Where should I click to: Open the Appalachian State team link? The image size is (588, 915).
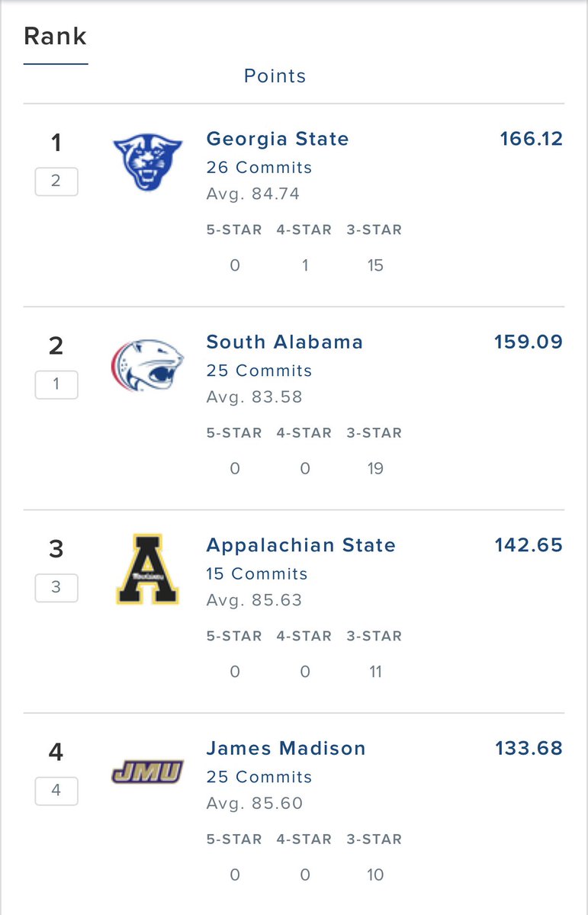[x=301, y=545]
